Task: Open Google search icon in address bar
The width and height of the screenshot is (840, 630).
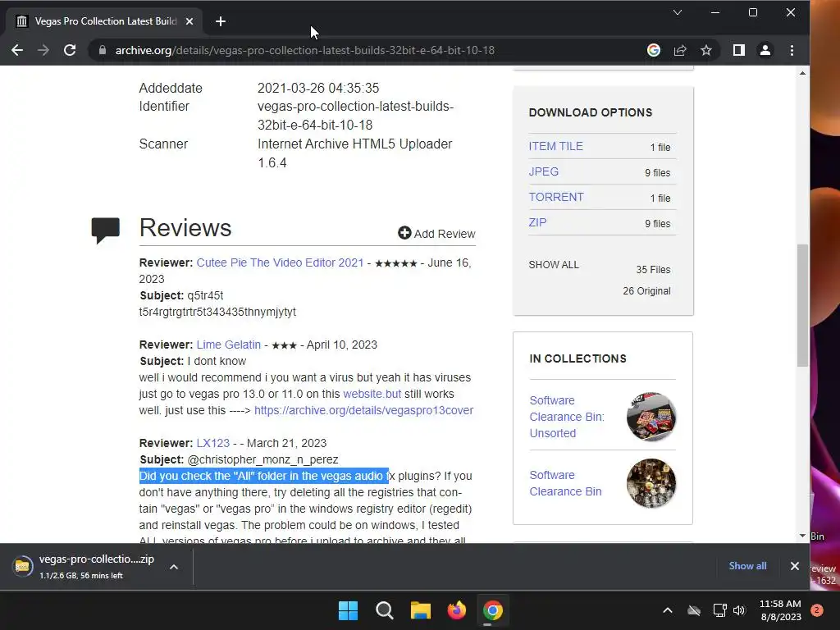Action: [654, 50]
